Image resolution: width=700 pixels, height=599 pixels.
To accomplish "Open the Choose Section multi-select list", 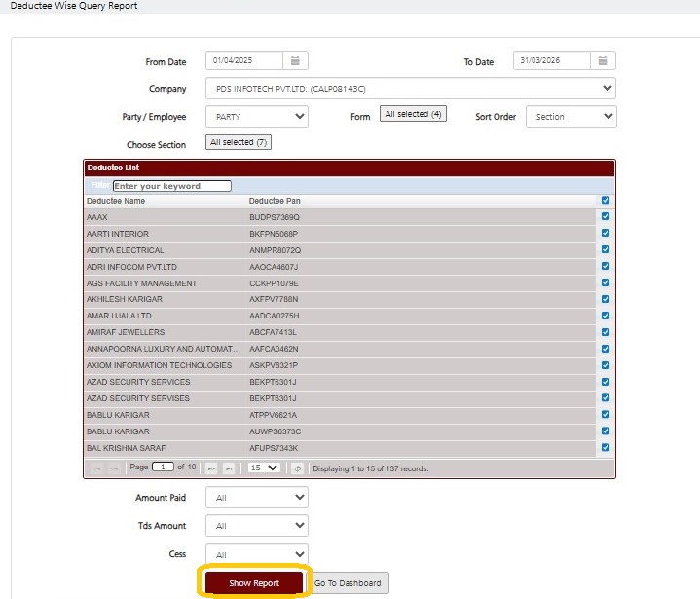I will 239,142.
